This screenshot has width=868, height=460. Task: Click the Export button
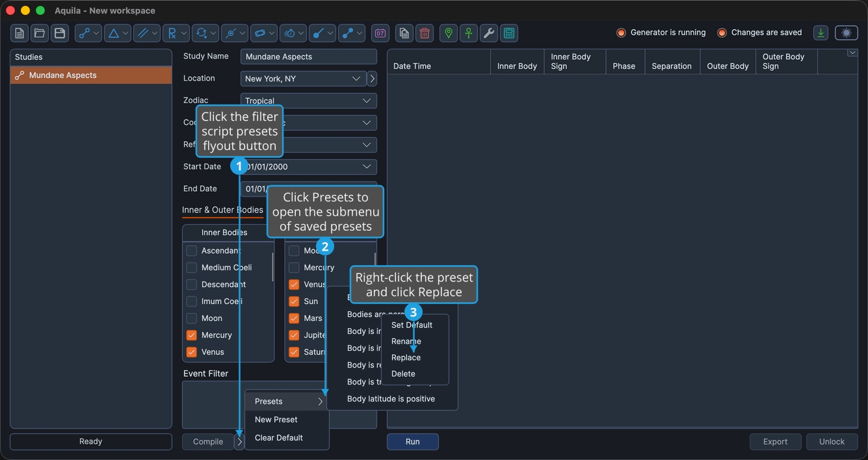tap(775, 442)
